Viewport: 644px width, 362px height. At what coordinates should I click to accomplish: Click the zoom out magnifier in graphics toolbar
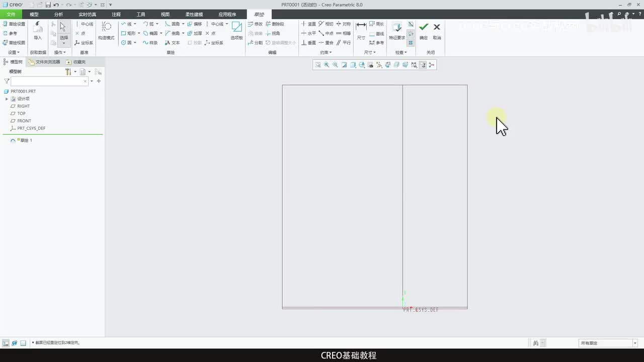click(x=335, y=65)
